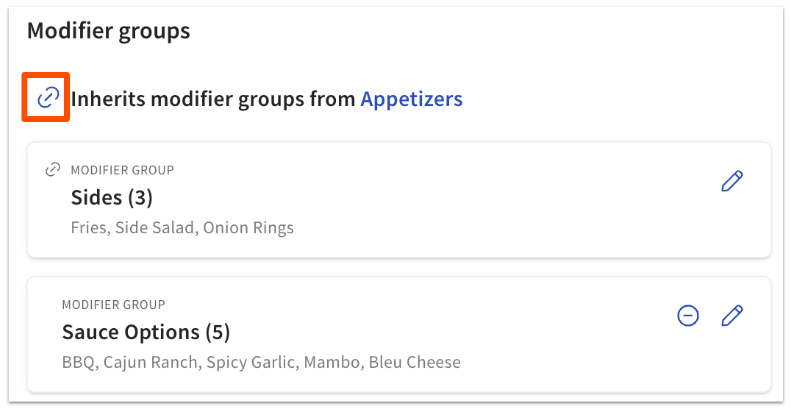Viewport: 790px width, 412px height.
Task: Click "Side Salad" in the Sides options list
Action: pos(155,227)
